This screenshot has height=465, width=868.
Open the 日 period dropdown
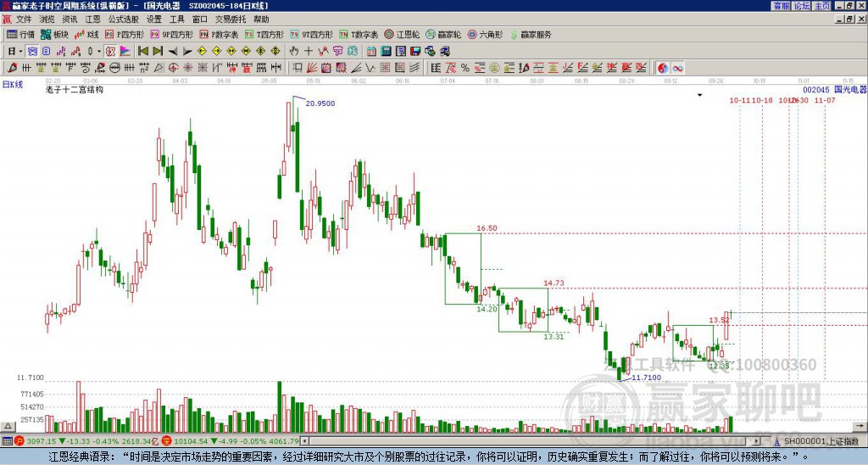14,52
